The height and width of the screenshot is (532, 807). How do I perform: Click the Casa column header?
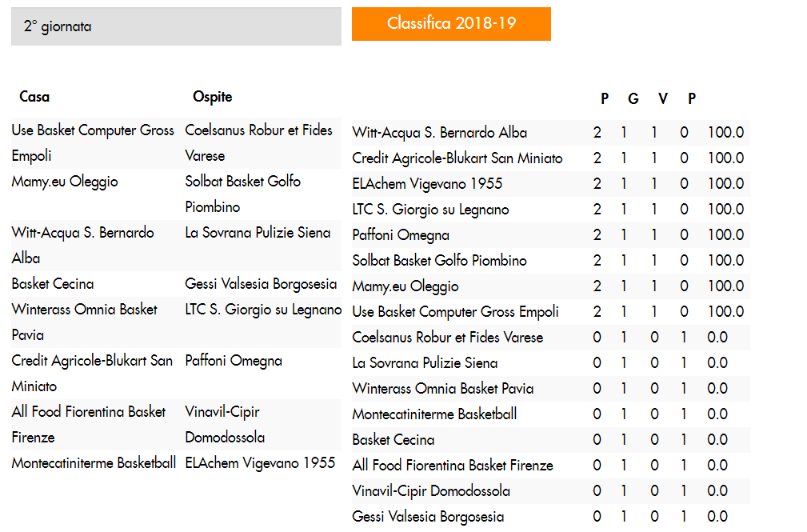click(x=34, y=97)
